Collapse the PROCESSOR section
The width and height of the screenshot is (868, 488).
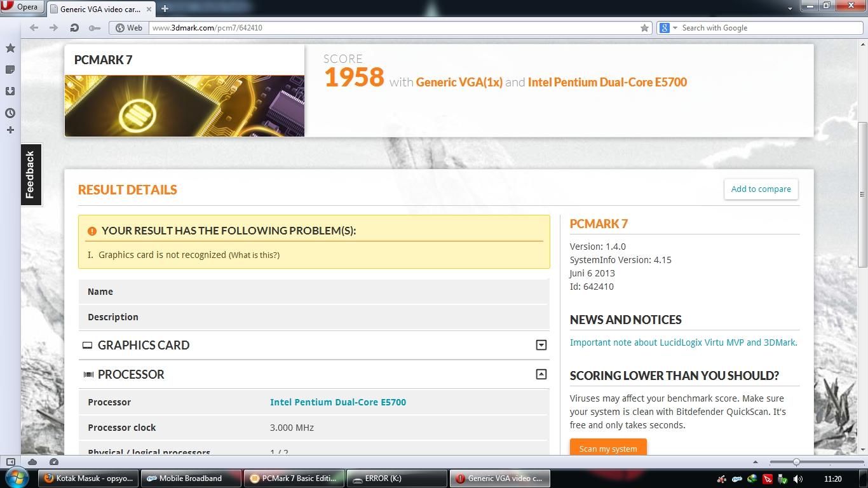point(541,374)
